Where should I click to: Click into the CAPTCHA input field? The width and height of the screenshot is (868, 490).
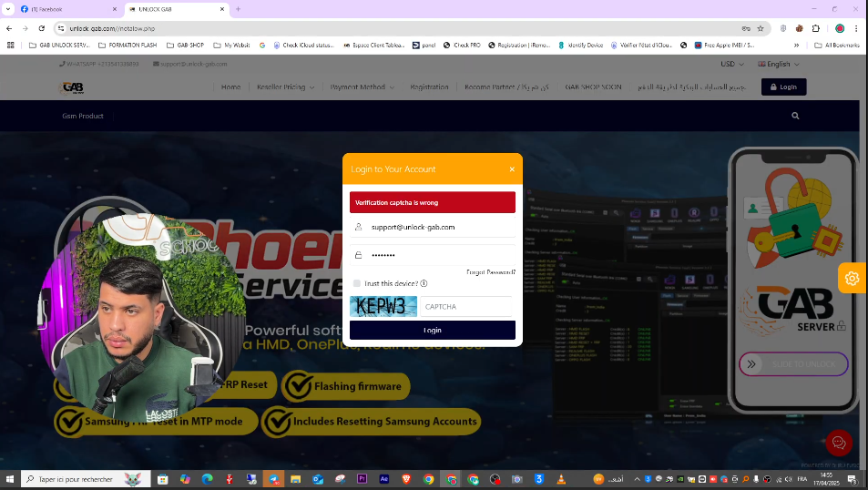[x=466, y=306]
